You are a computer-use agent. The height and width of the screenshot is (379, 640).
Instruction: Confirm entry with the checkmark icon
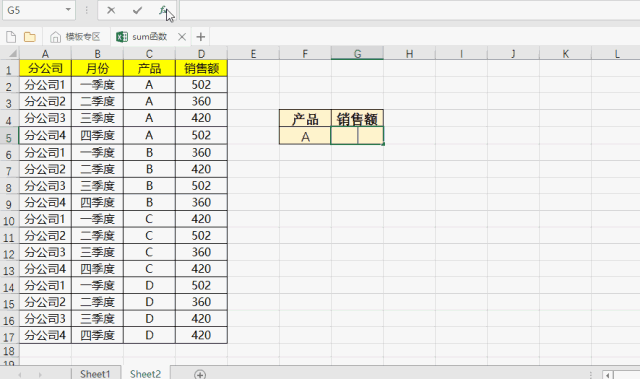click(x=137, y=10)
